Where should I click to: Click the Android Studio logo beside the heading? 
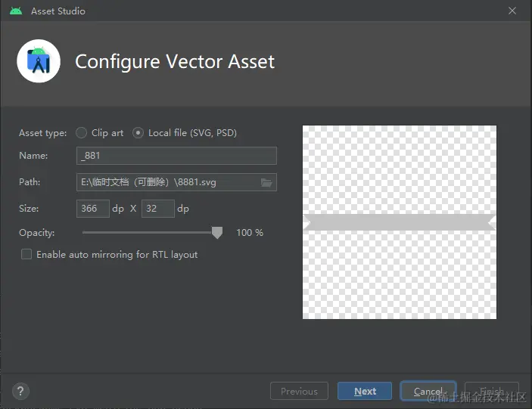(x=39, y=61)
